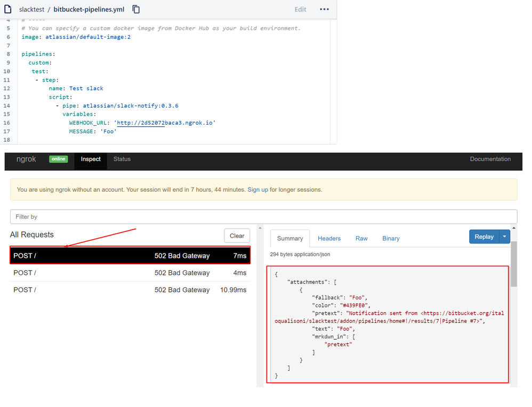Click the ngrok logo text

pyautogui.click(x=26, y=159)
